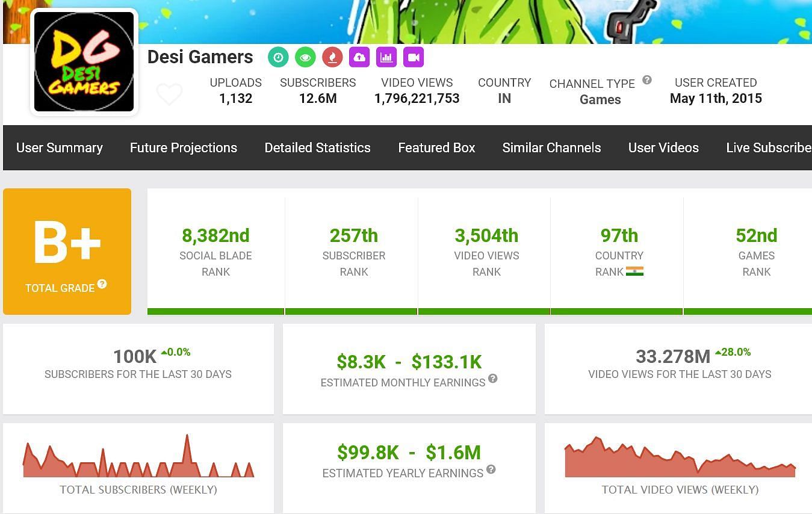The width and height of the screenshot is (812, 514).
Task: Click the India flag beside Country Rank
Action: (x=634, y=271)
